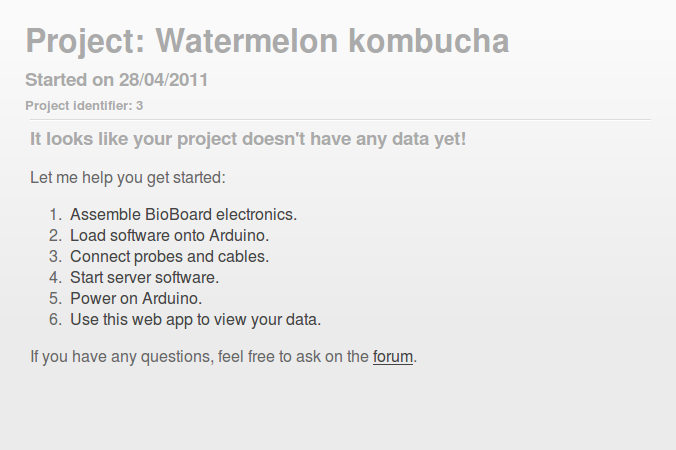Screen dimensions: 676x450
Task: Select 'Start server software' step
Action: pyautogui.click(x=144, y=277)
